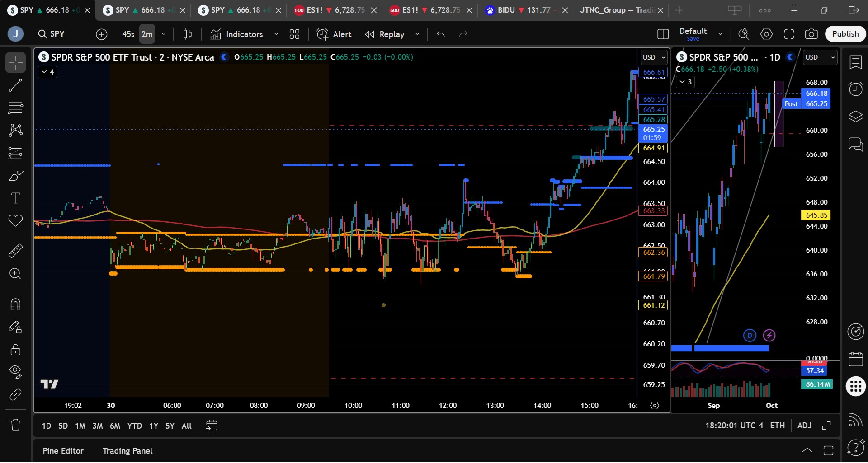Screen dimensions: 868x463
Task: Change the candlestick chart style
Action: pos(188,34)
